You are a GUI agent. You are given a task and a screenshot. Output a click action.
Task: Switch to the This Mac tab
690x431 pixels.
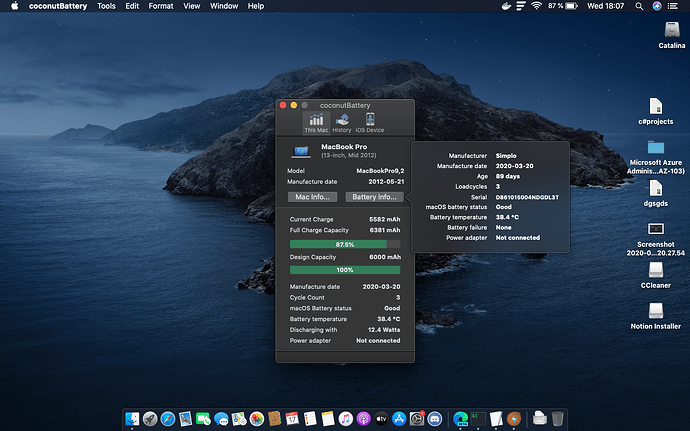pyautogui.click(x=316, y=122)
